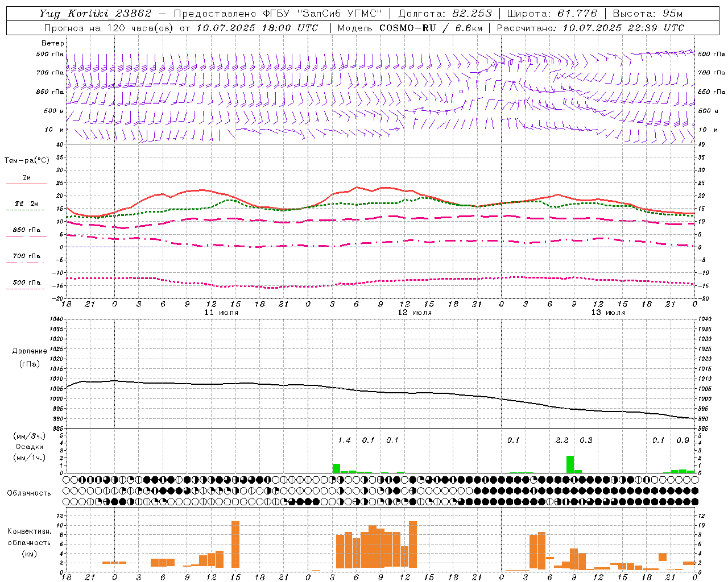Viewport: 728px width, 582px height.
Task: Click the Модель COSMO-RU / 6.6км label
Action: click(x=410, y=28)
